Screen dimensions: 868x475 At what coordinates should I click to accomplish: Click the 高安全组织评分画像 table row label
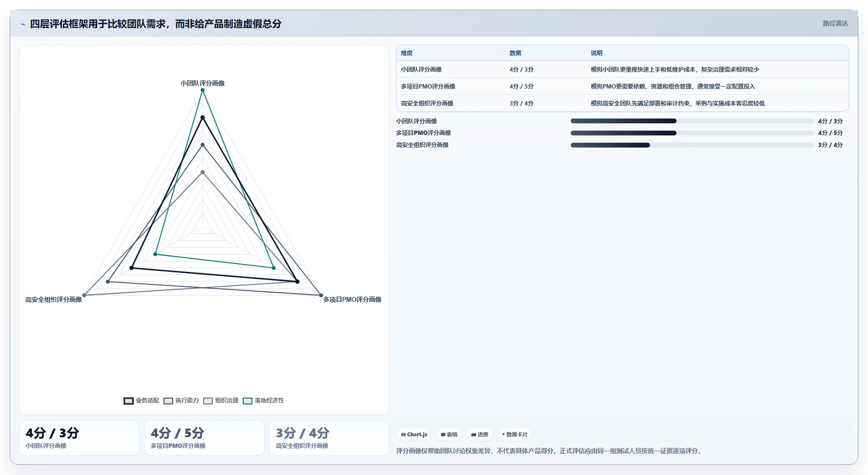click(x=427, y=104)
